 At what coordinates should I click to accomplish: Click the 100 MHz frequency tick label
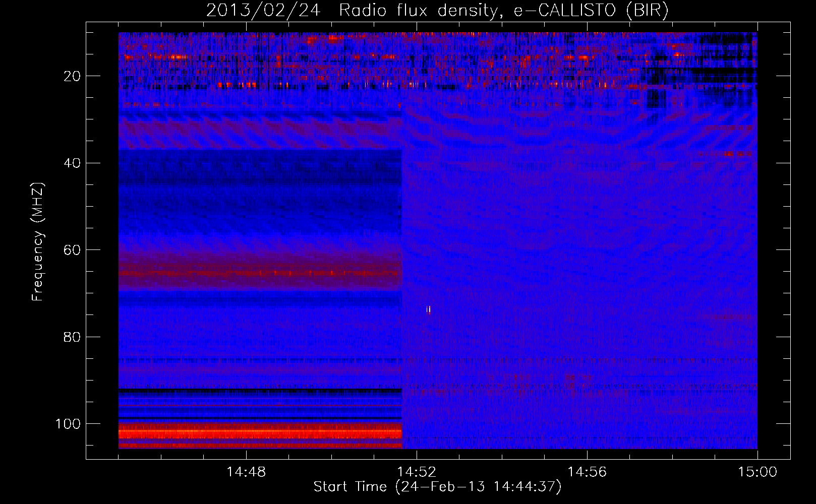point(68,424)
